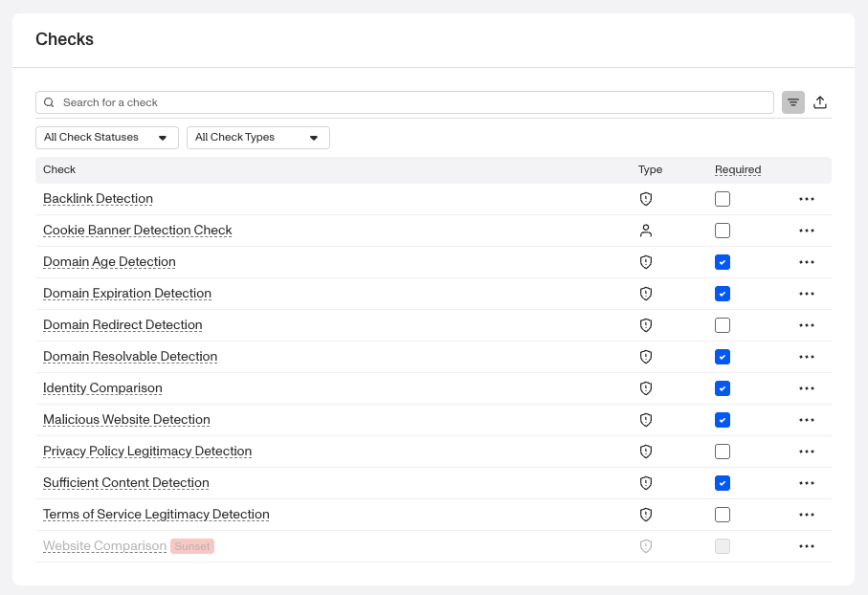
Task: Open the All Check Statuses dropdown
Action: (106, 137)
